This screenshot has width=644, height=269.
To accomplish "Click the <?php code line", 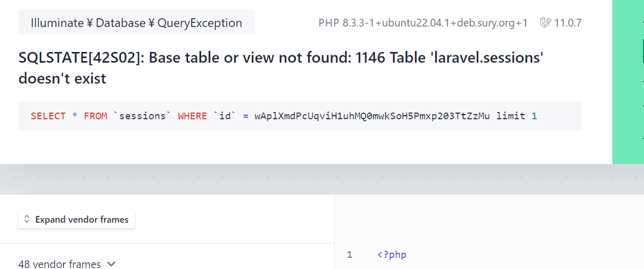I will 392,255.
